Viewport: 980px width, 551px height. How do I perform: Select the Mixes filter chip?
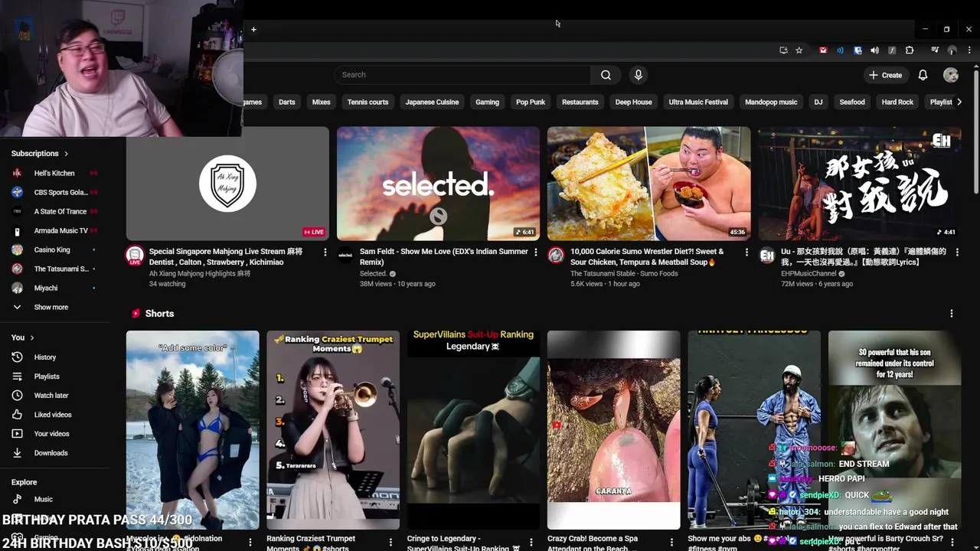[322, 102]
